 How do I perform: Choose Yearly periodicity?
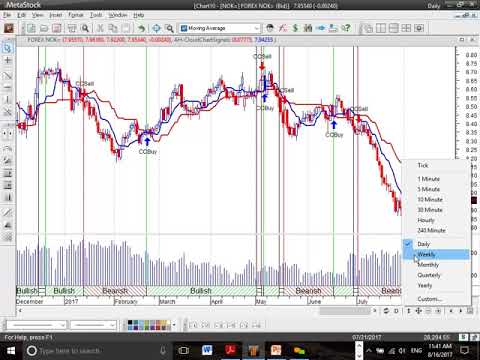437,285
